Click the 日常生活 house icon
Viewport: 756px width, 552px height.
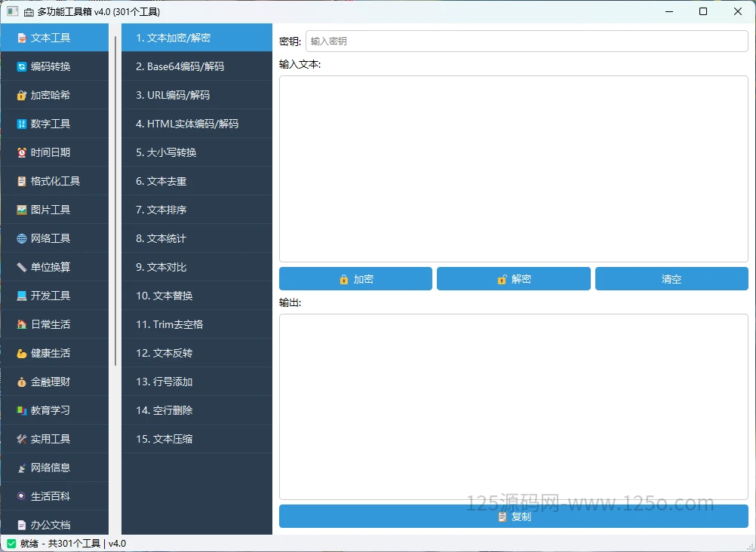[x=21, y=324]
